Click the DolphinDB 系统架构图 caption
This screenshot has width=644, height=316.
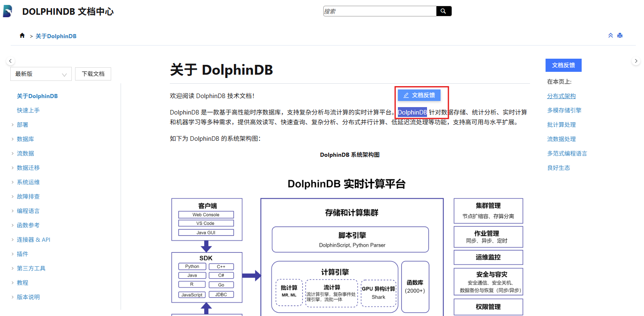click(350, 155)
